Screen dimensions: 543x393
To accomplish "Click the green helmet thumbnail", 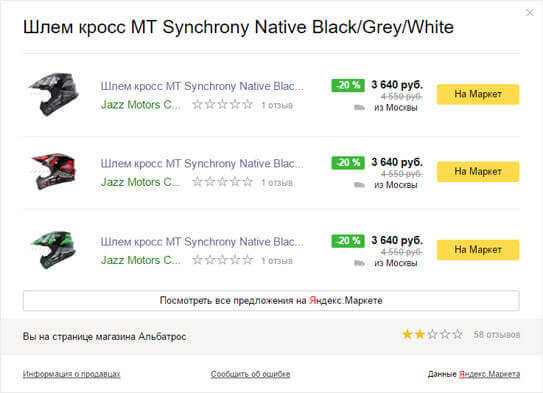I will click(x=54, y=250).
